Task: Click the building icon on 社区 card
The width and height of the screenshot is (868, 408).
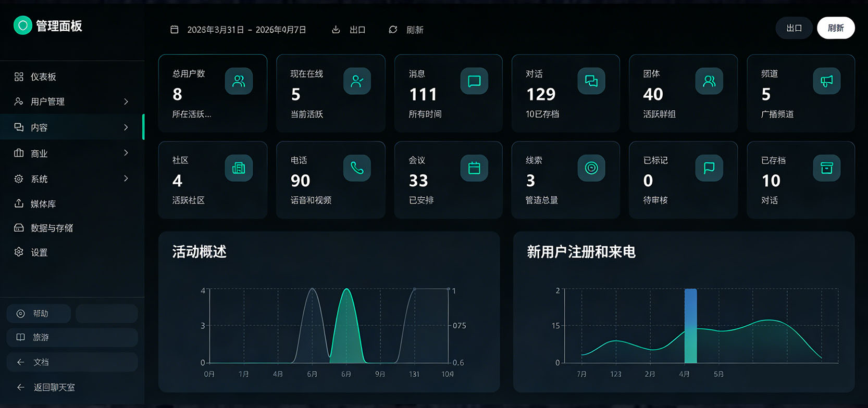Action: coord(239,168)
